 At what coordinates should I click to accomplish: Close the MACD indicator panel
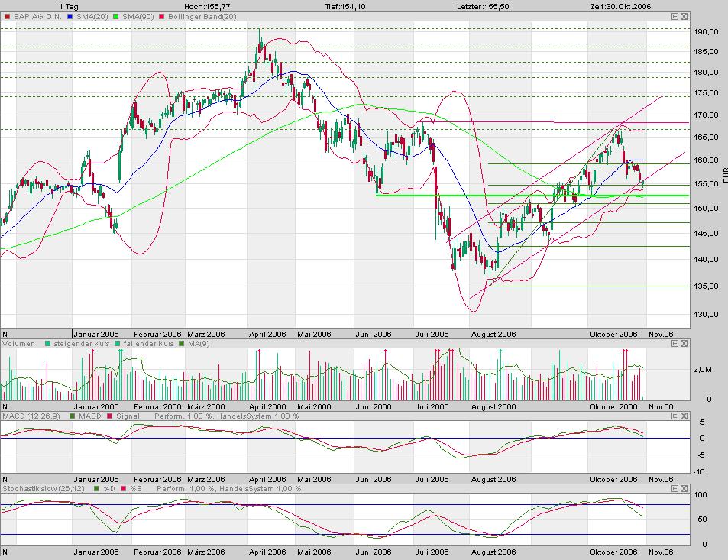pyautogui.click(x=684, y=416)
